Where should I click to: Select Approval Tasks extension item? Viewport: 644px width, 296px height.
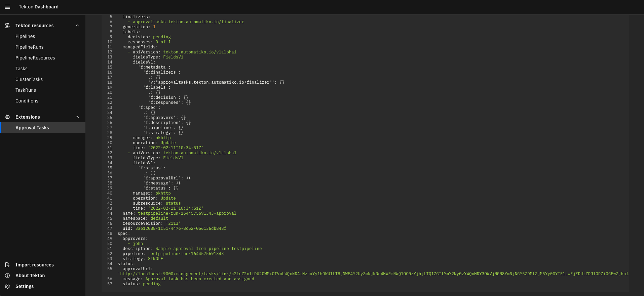[x=43, y=128]
